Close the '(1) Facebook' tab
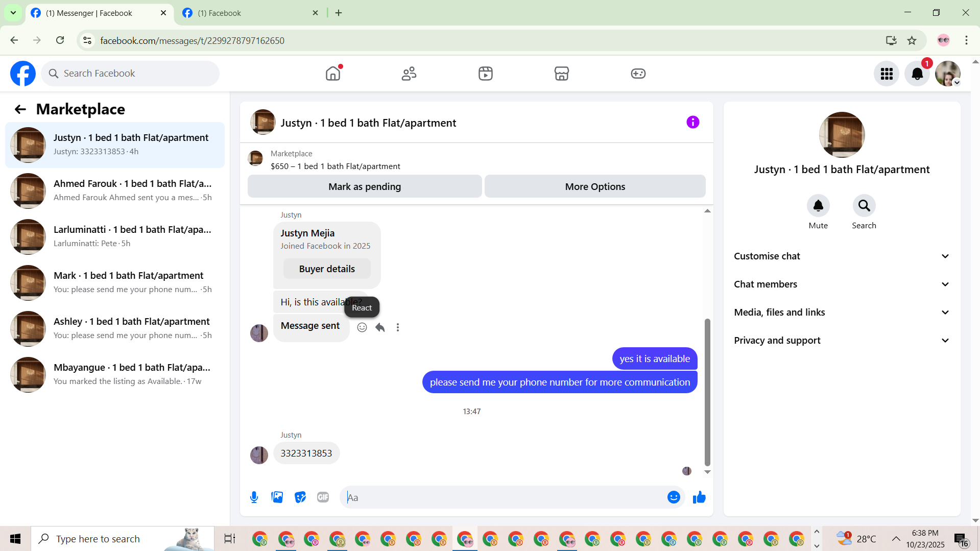Viewport: 980px width, 551px height. coord(315,13)
